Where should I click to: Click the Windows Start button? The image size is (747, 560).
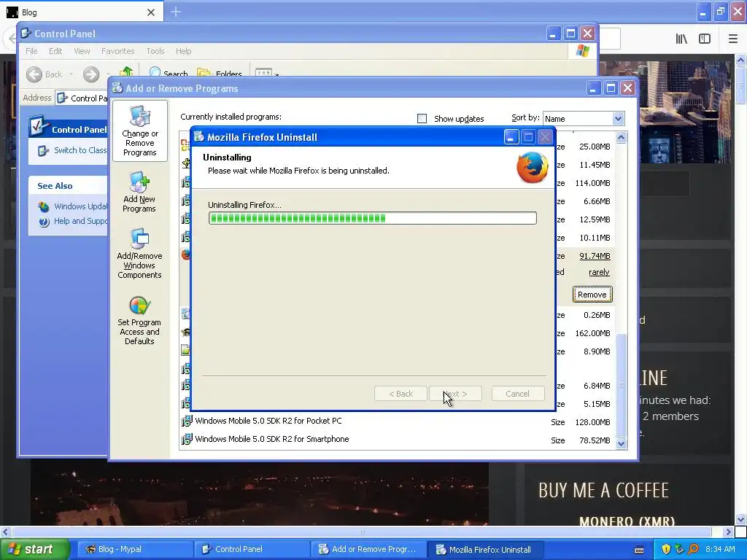click(x=34, y=550)
